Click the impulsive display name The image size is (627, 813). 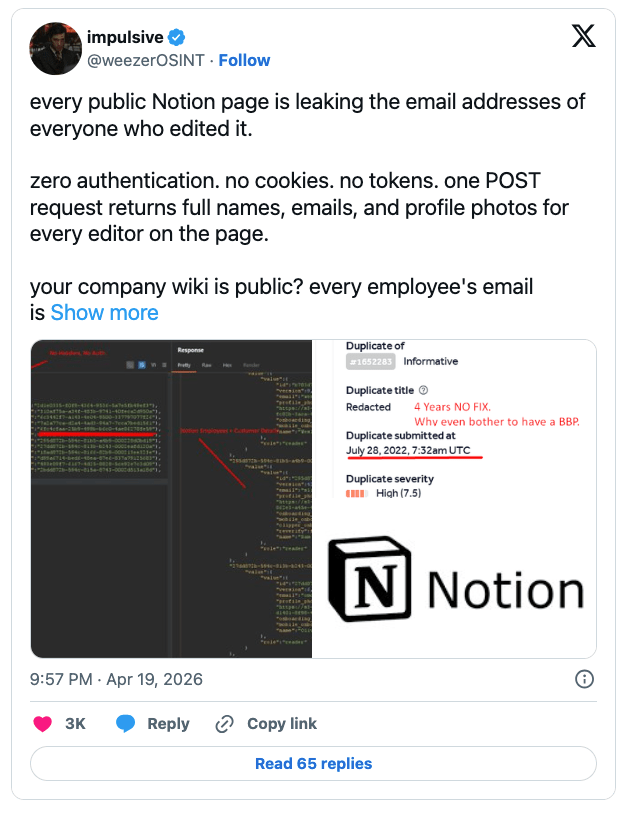tap(125, 37)
